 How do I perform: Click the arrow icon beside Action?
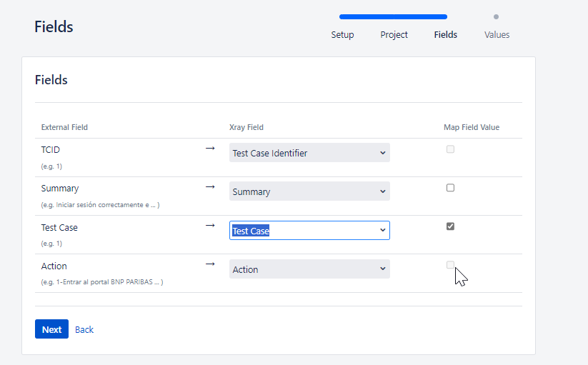click(210, 264)
